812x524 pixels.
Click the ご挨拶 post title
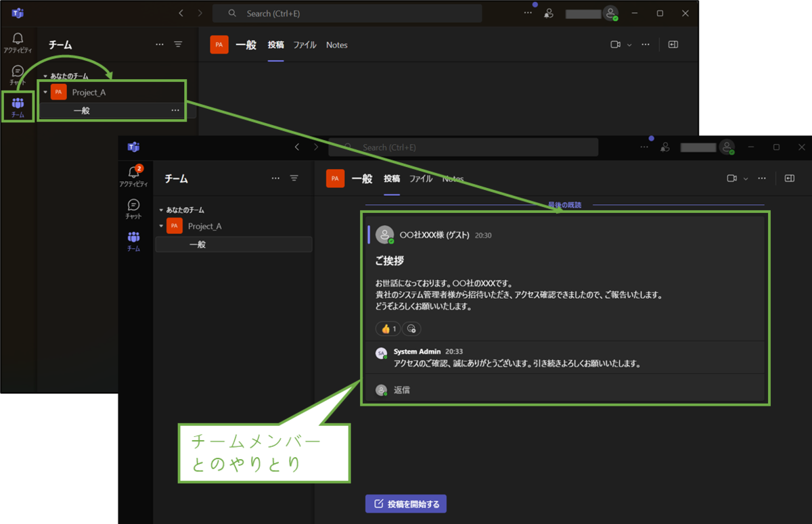pyautogui.click(x=390, y=260)
